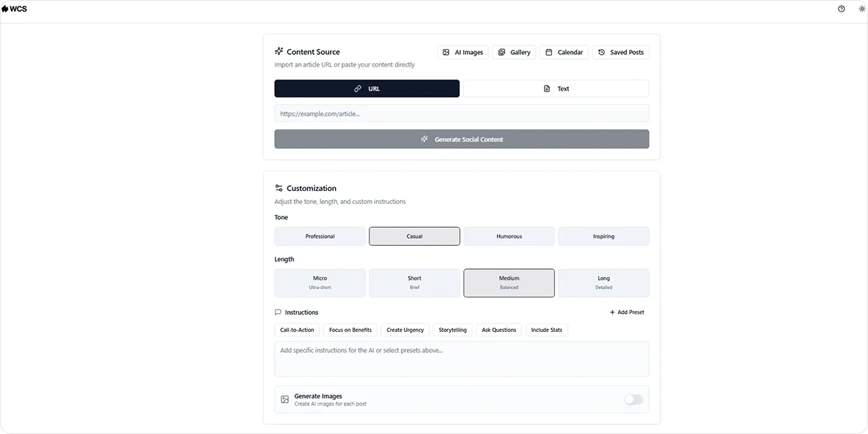Screen dimensions: 868x434
Task: Click Generate Social Content
Action: (x=461, y=139)
